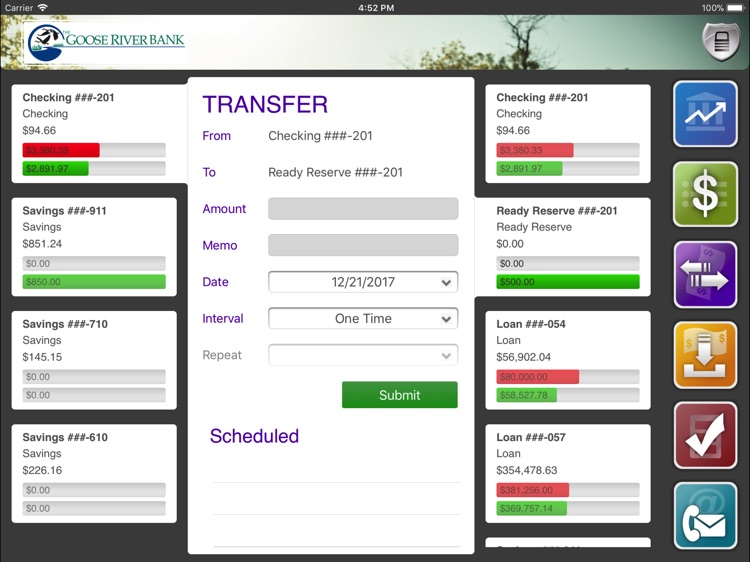Screen dimensions: 750x562
Task: Tap the Wi-Fi icon in status bar
Action: point(43,8)
